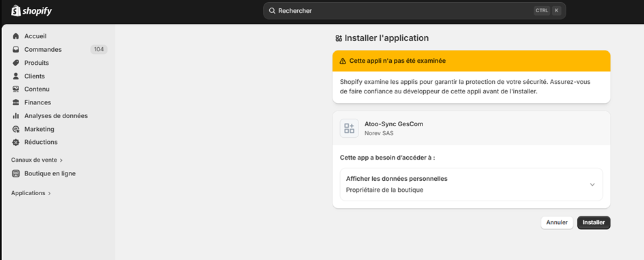Click the warning triangle icon in the yellow banner

point(343,61)
